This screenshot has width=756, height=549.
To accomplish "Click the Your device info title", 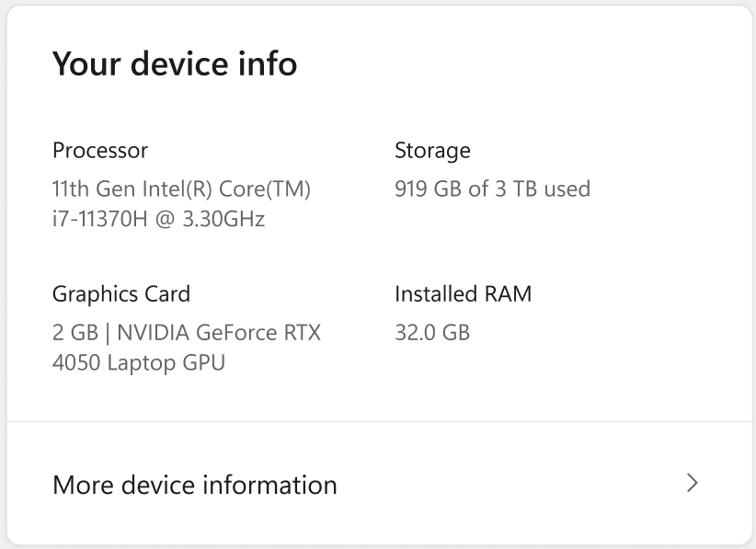I will coord(175,64).
